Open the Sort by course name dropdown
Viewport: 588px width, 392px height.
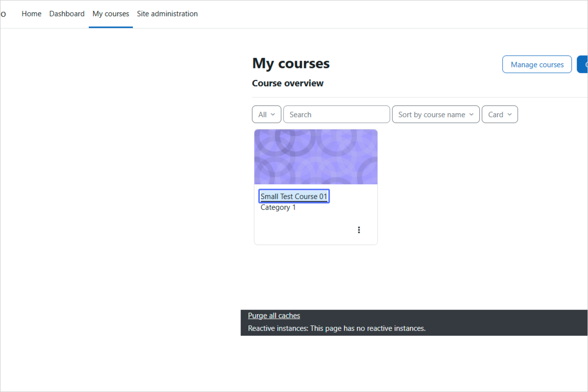(x=436, y=114)
